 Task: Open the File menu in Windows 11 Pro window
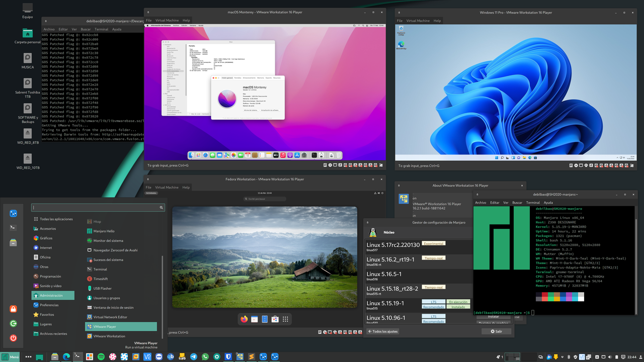tap(399, 21)
